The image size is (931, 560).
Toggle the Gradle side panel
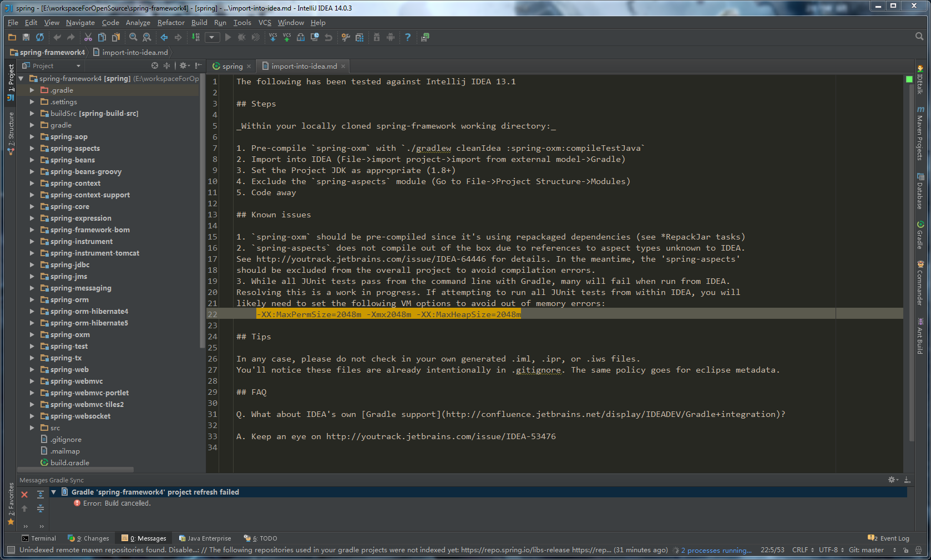pyautogui.click(x=920, y=235)
